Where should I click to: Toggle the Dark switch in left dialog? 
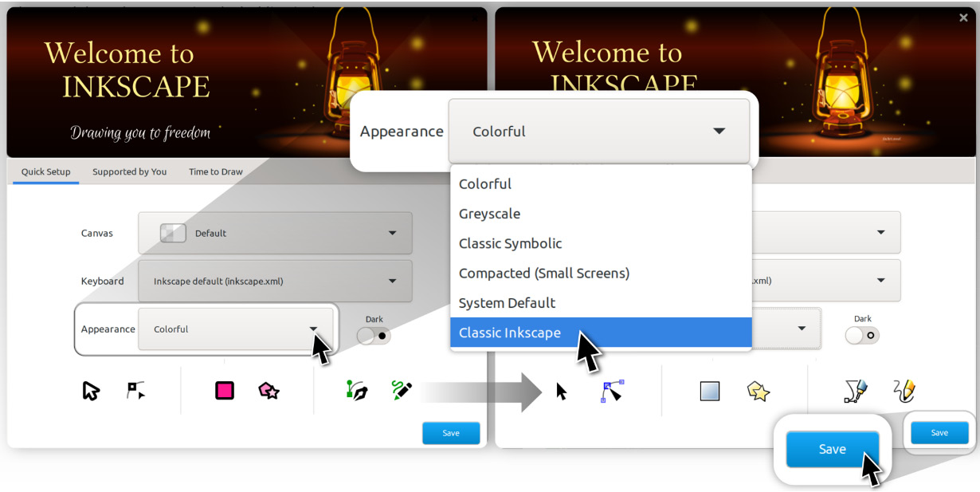[374, 336]
